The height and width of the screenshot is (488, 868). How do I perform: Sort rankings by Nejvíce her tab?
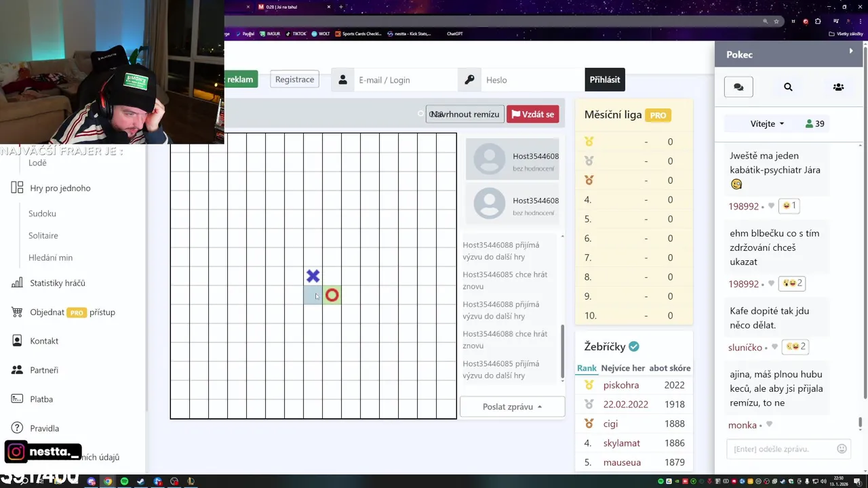[x=623, y=368]
